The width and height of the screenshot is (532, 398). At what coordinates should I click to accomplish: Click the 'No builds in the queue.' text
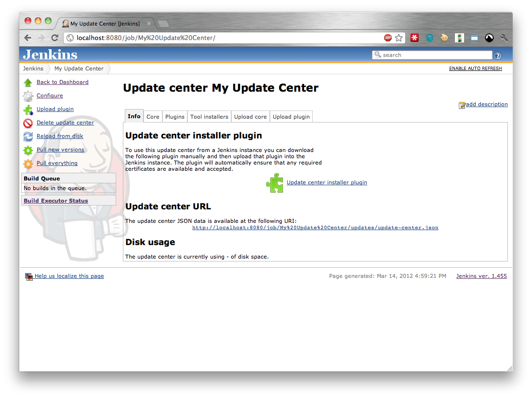coord(55,188)
